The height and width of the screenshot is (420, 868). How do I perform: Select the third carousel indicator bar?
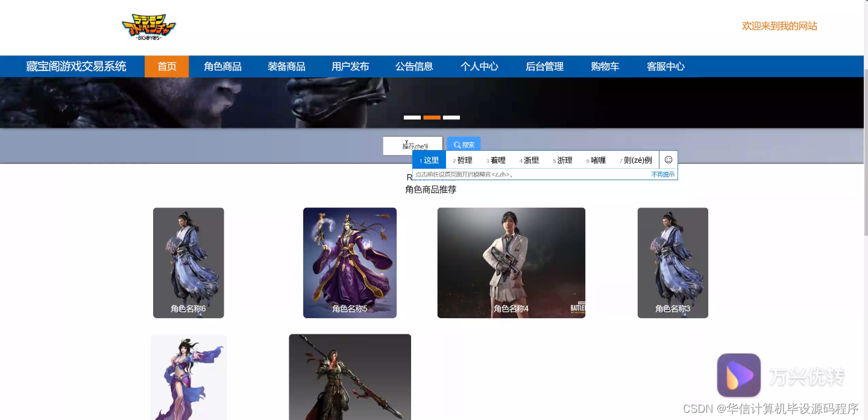(451, 118)
